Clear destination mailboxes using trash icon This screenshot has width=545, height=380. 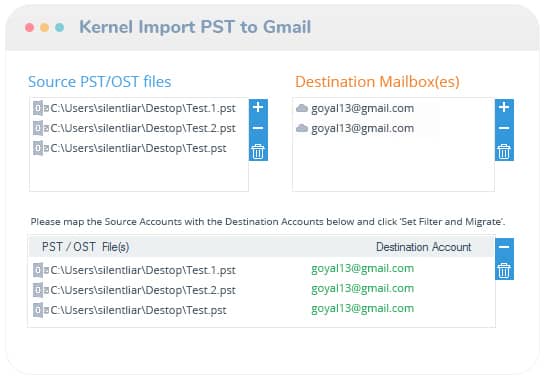click(504, 152)
